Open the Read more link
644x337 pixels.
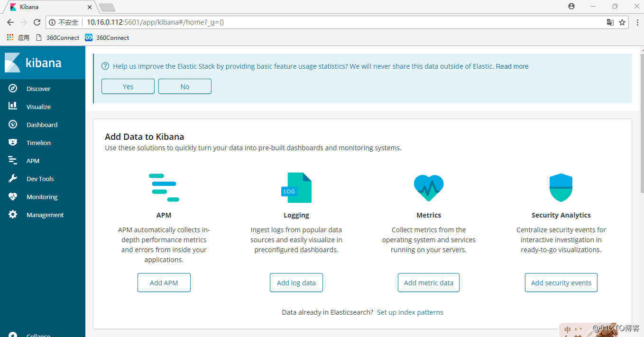point(512,66)
